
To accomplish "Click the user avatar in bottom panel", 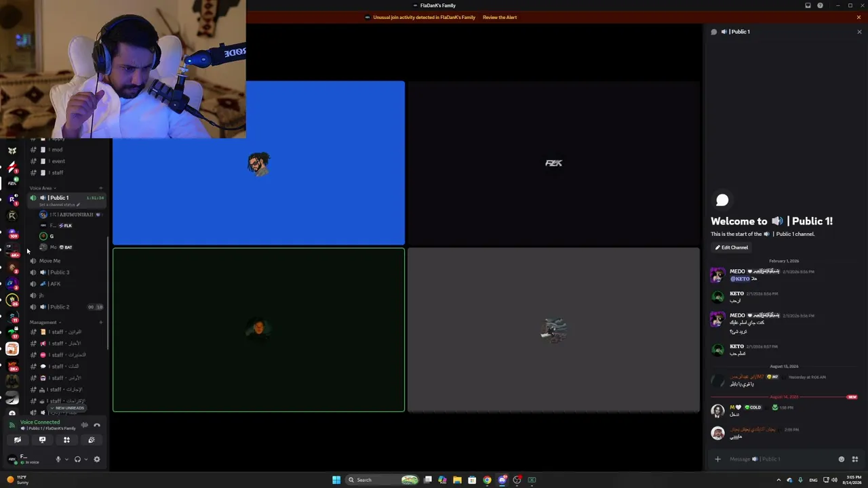I will 12,460.
